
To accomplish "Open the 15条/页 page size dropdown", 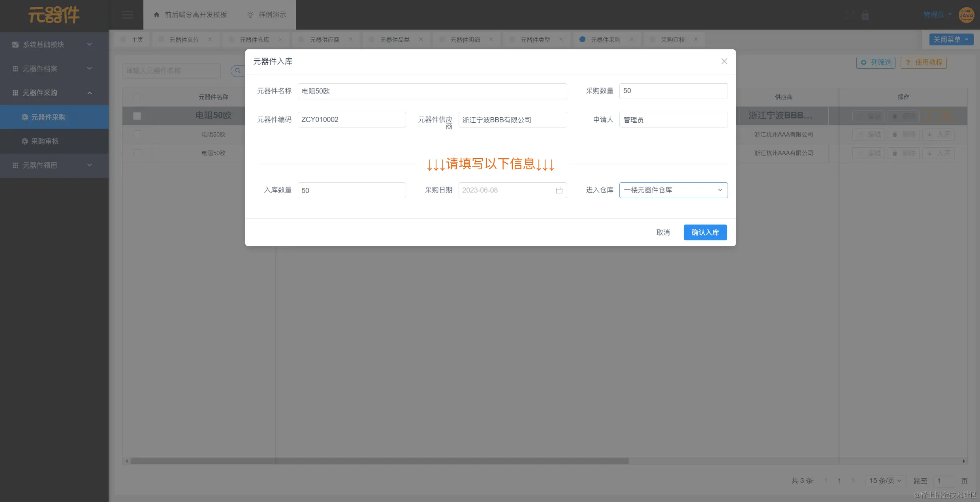I will tap(886, 481).
